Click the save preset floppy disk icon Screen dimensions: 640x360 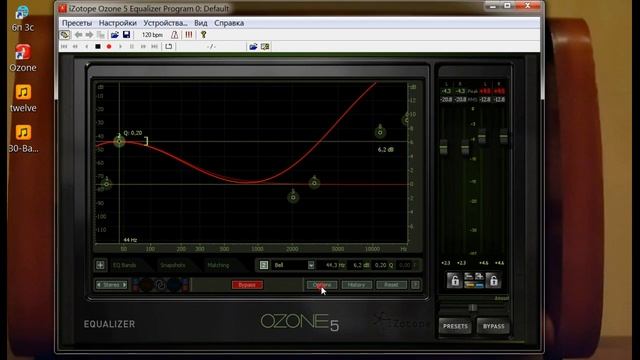click(x=127, y=35)
